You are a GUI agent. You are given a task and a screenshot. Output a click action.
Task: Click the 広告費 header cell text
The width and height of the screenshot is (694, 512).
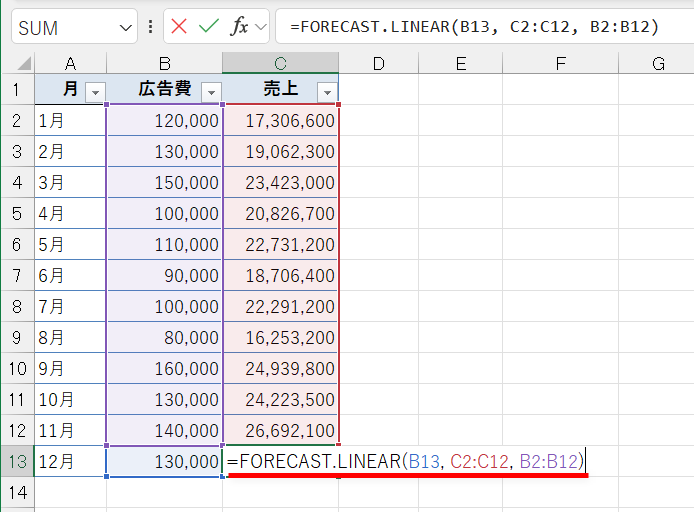click(x=165, y=89)
